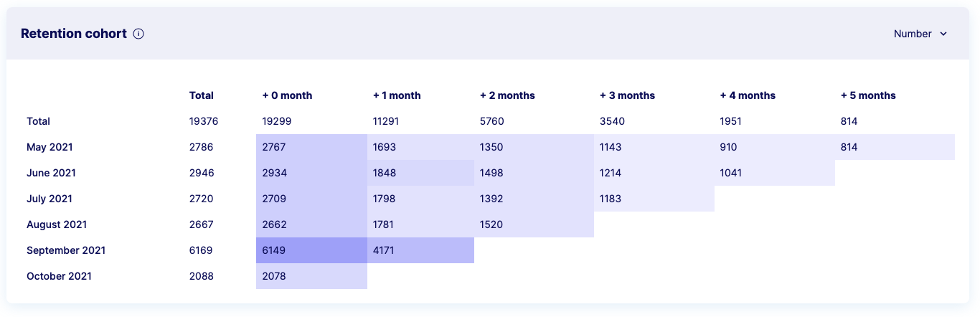Click the June 2021 cell showing 1041
The width and height of the screenshot is (980, 317).
click(775, 173)
